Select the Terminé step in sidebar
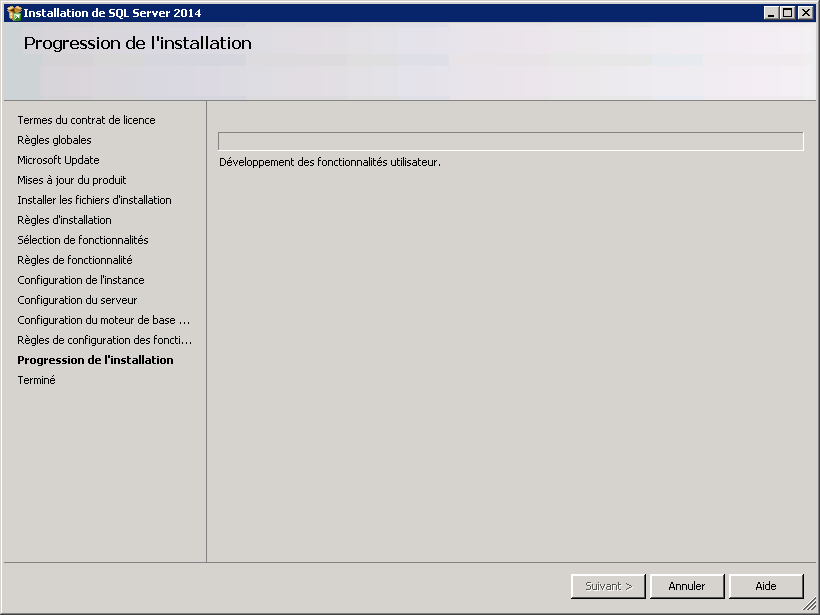Screen dimensions: 820x615 pyautogui.click(x=36, y=380)
